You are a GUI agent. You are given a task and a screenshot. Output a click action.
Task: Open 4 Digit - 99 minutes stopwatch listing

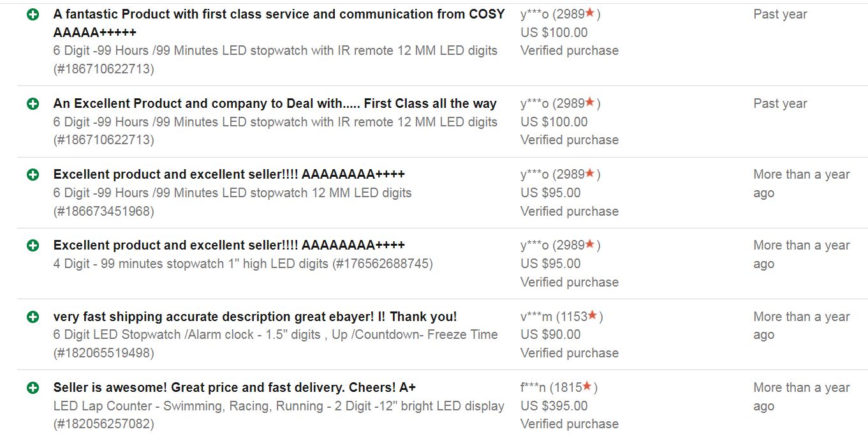(242, 264)
